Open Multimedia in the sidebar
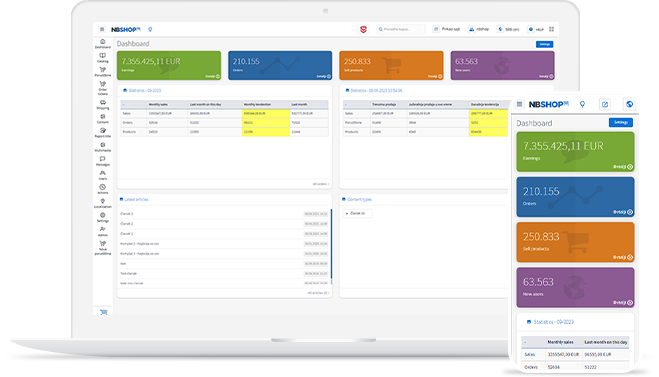Viewport: 659px width, 377px height. click(103, 147)
